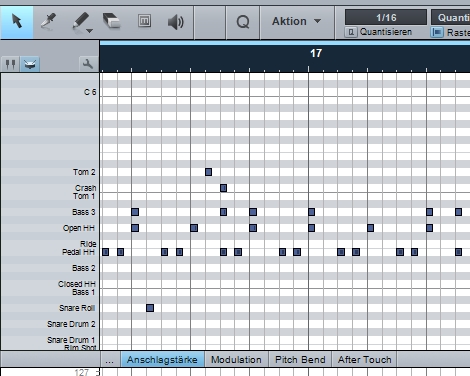Open the Paint tool options arrow
The height and width of the screenshot is (376, 470).
tap(89, 31)
